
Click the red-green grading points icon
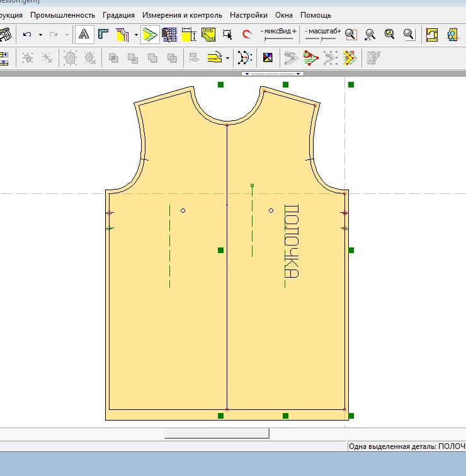point(310,58)
